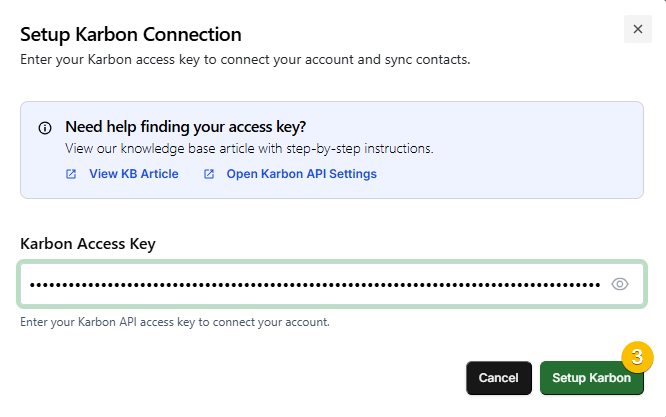Click the info circle icon in help banner
666x417 pixels.
[45, 128]
